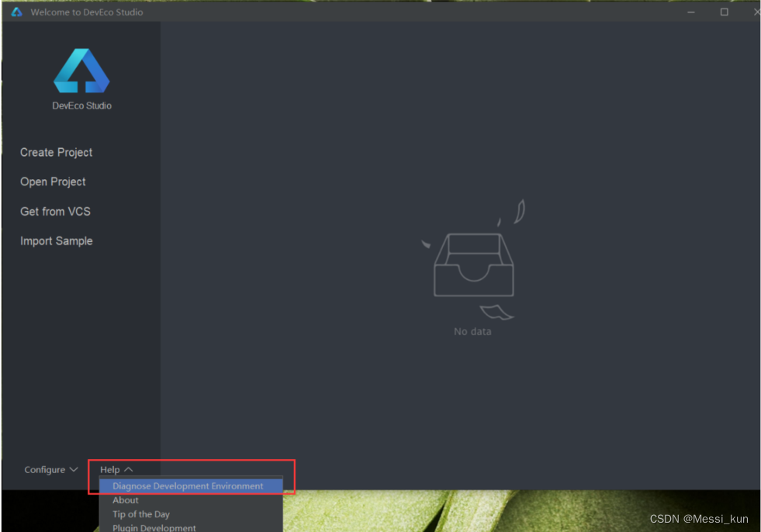Image resolution: width=761 pixels, height=532 pixels.
Task: Open Plugin Development menu entry
Action: coord(191,527)
